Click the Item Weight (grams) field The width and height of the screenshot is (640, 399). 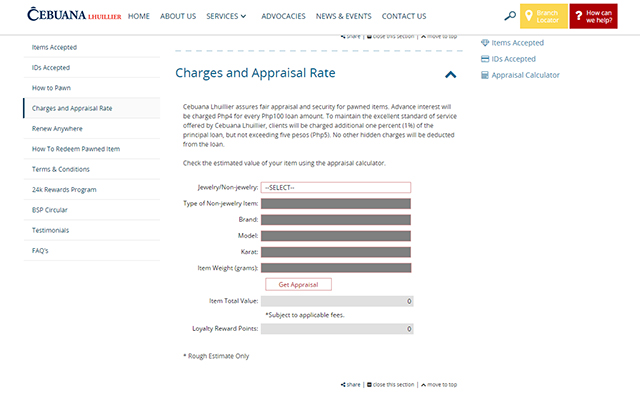coord(336,268)
